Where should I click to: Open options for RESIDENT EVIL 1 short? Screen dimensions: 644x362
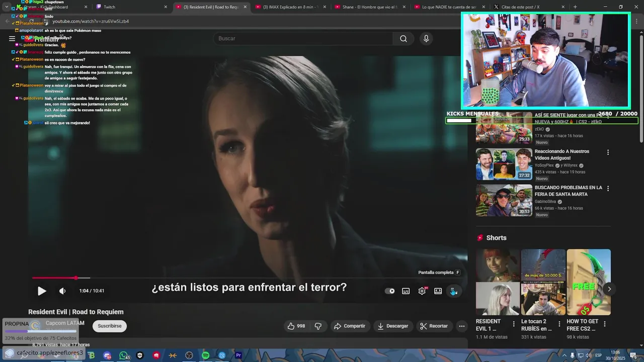(x=514, y=324)
